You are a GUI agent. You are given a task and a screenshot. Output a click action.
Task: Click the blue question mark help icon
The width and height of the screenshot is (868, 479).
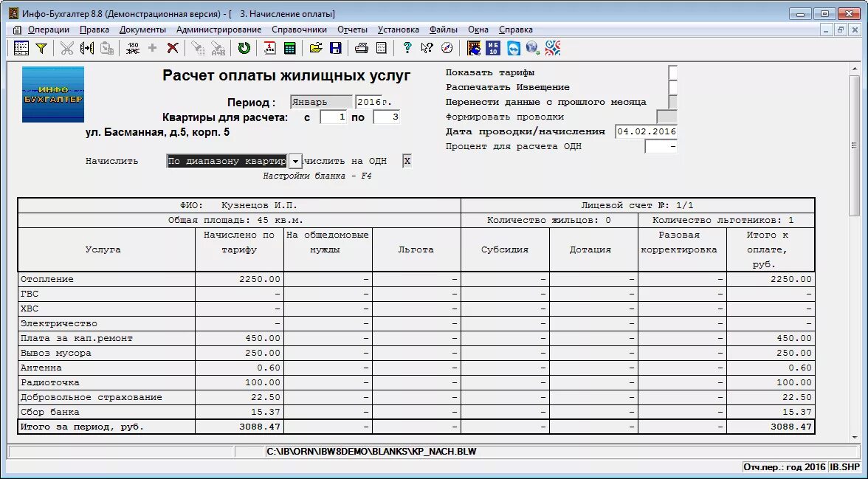click(x=407, y=48)
